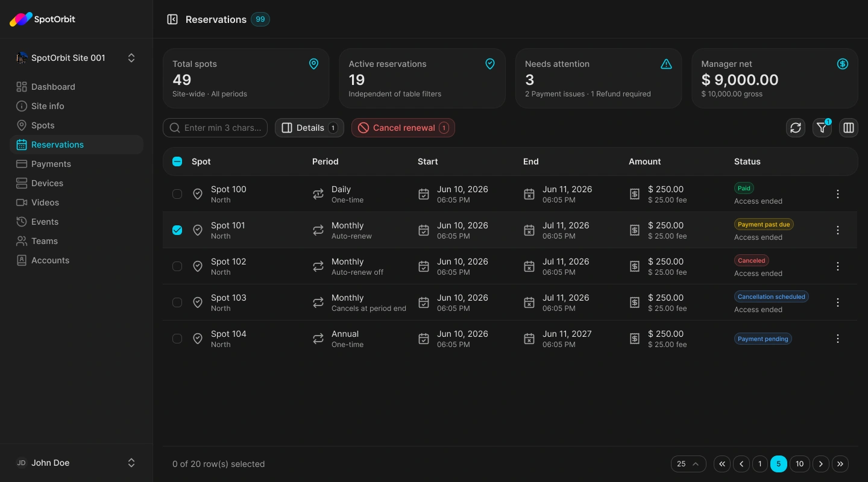Click the Amount column header
This screenshot has height=482, width=868.
[x=645, y=161]
